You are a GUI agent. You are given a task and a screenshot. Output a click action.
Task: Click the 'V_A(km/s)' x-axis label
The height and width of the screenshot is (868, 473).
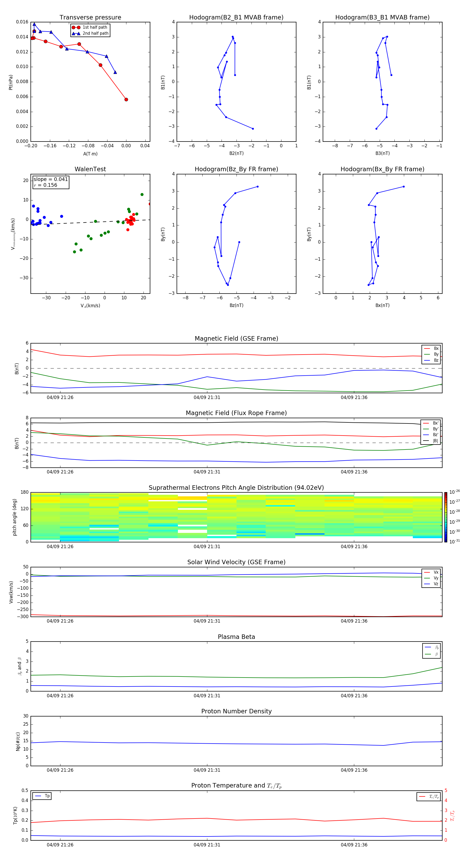click(x=90, y=306)
